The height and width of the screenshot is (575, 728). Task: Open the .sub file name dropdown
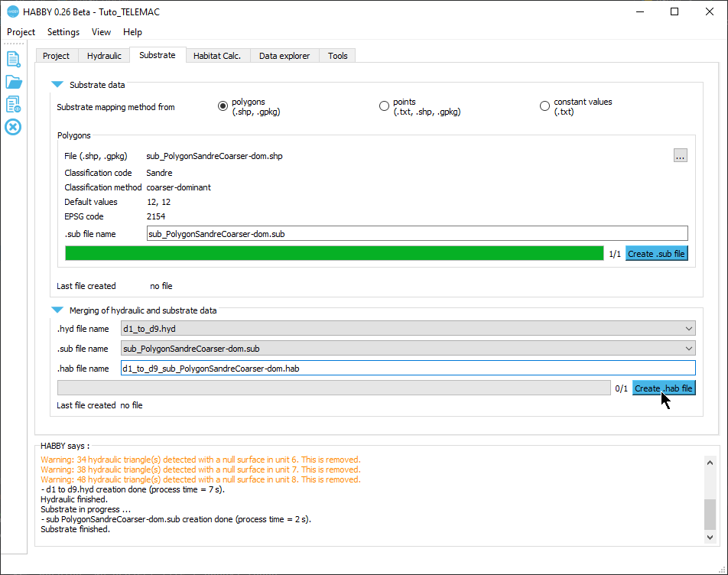pos(408,349)
